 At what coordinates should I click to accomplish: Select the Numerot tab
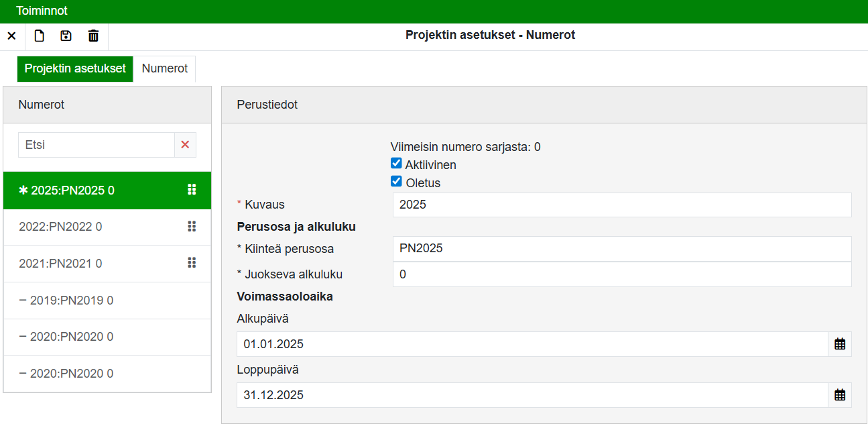[165, 68]
